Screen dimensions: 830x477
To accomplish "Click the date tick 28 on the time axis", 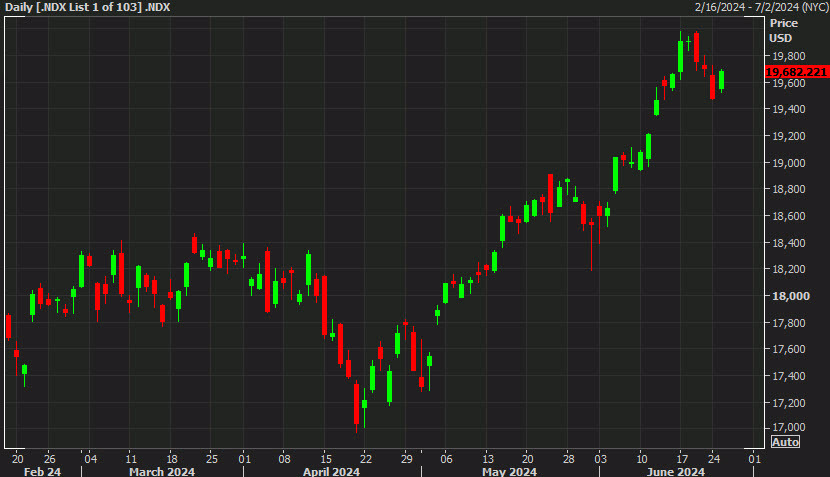I will point(568,458).
